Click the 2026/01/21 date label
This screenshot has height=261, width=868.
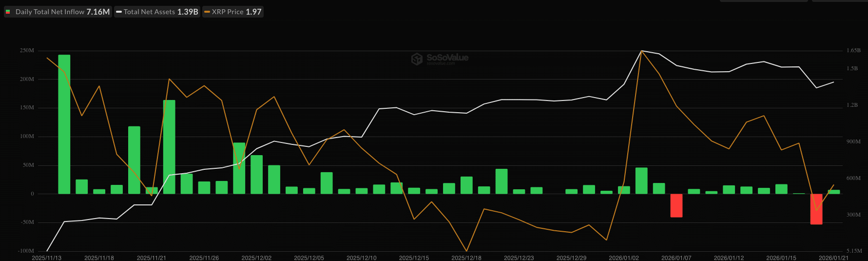[834, 258]
